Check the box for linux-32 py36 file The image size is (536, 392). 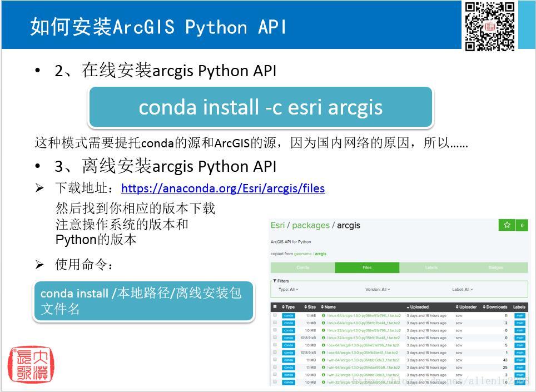coord(275,330)
